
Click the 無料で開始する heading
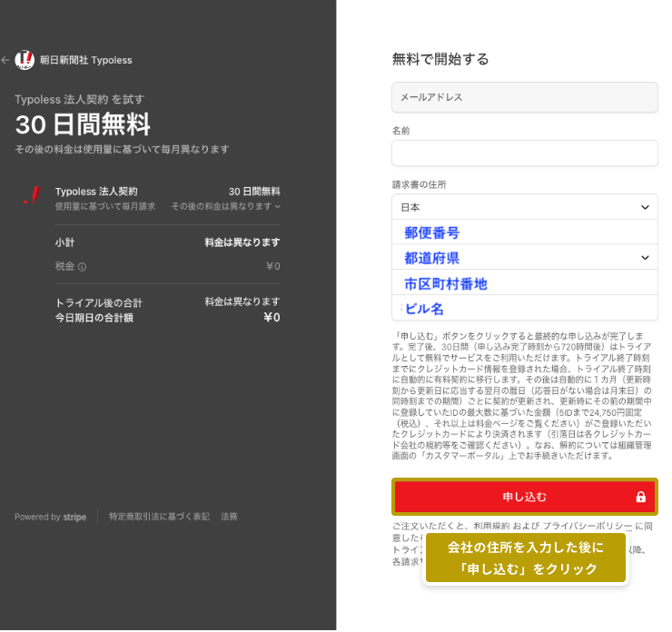pos(440,59)
